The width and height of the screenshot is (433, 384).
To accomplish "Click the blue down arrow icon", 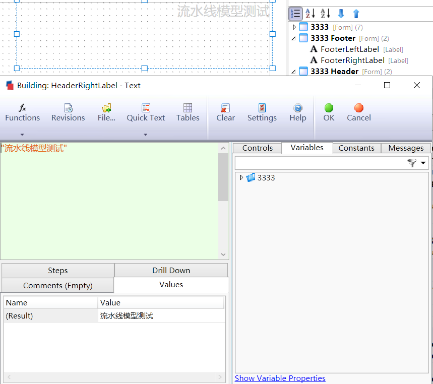I will tap(341, 14).
